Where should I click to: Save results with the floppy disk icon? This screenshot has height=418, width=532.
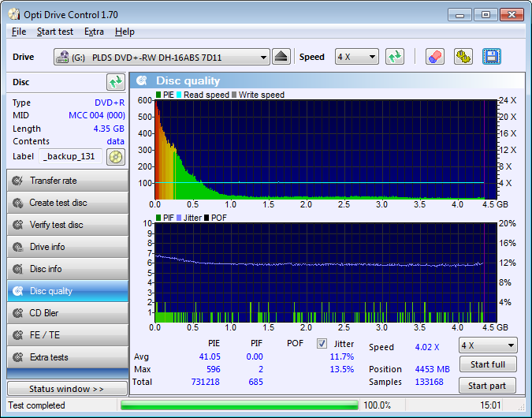(492, 57)
